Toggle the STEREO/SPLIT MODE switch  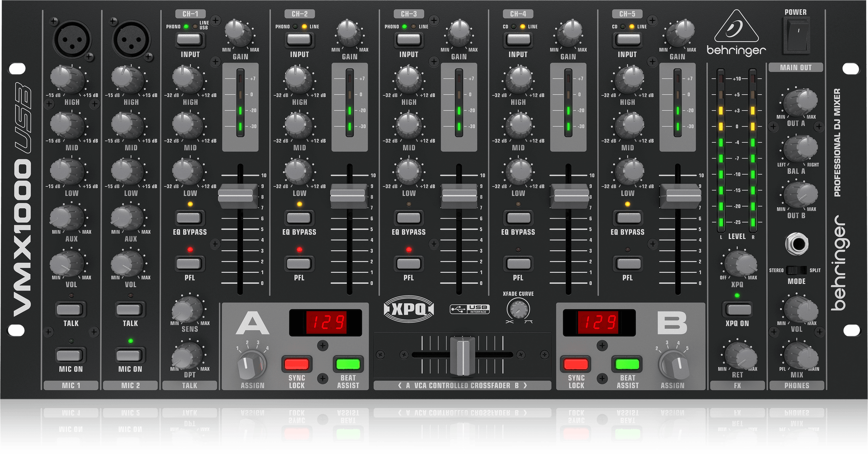796,270
